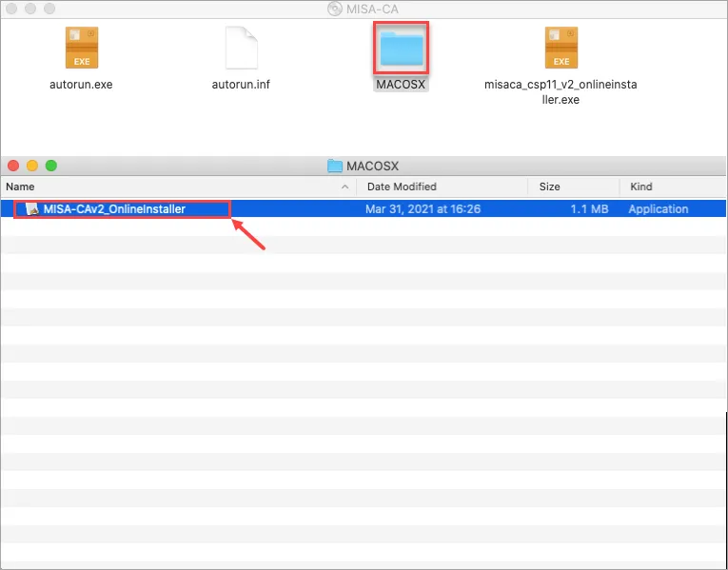Click the disc icon beside MISA-CA window title
The image size is (728, 570).
pos(334,9)
